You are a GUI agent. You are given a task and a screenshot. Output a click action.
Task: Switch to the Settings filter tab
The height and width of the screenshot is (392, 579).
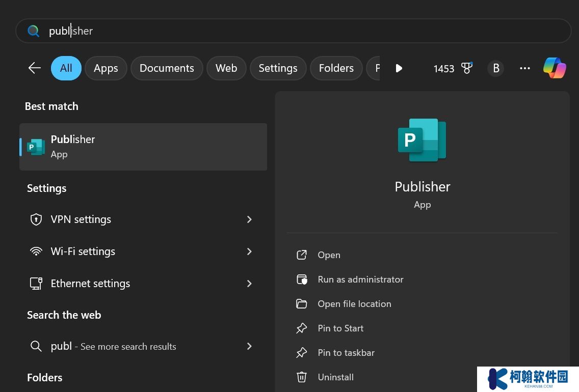[x=278, y=68]
